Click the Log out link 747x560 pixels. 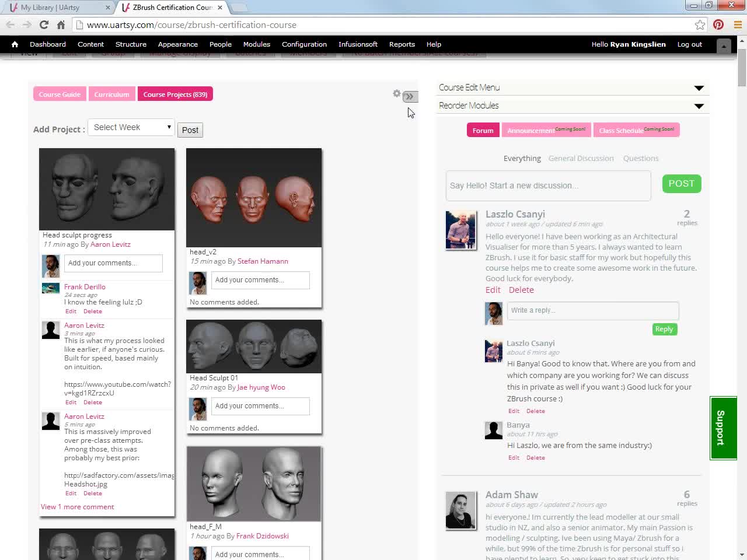tap(690, 44)
